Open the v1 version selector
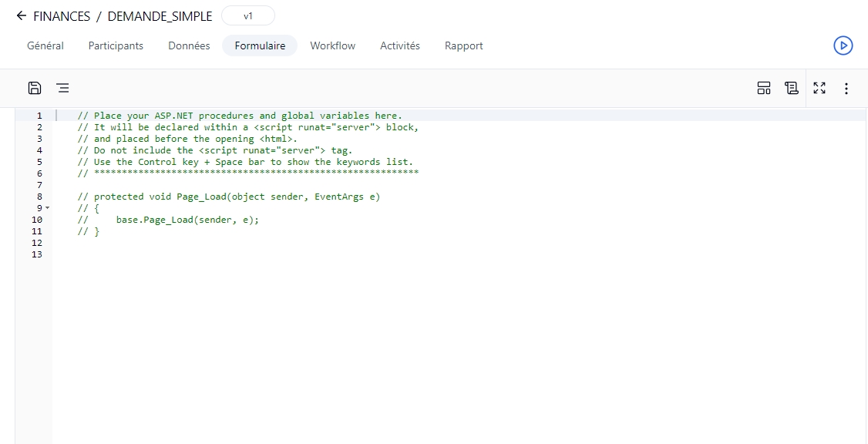 click(247, 16)
